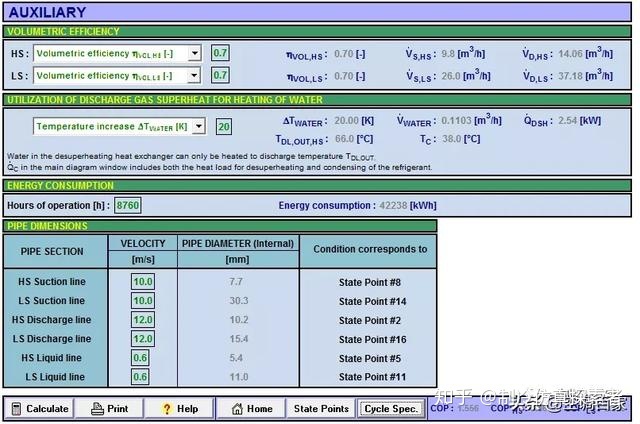Click the Calculate button label
The width and height of the screenshot is (640, 424).
(x=47, y=408)
